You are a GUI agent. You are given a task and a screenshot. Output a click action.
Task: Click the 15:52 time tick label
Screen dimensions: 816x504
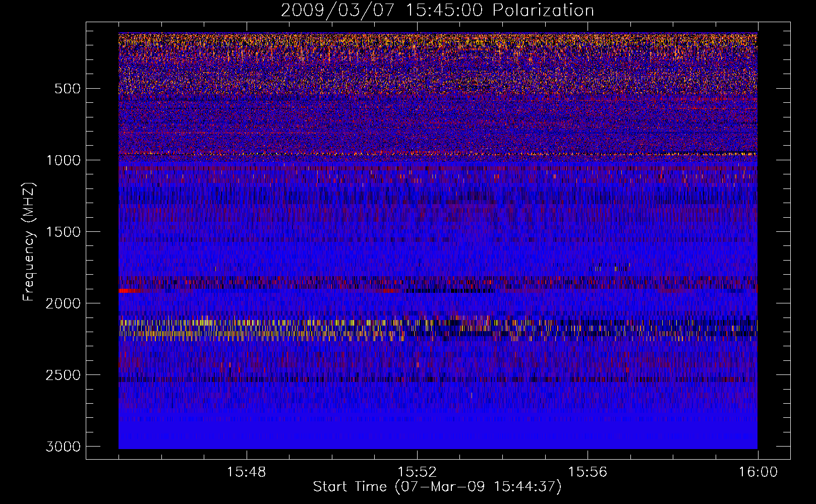[417, 472]
